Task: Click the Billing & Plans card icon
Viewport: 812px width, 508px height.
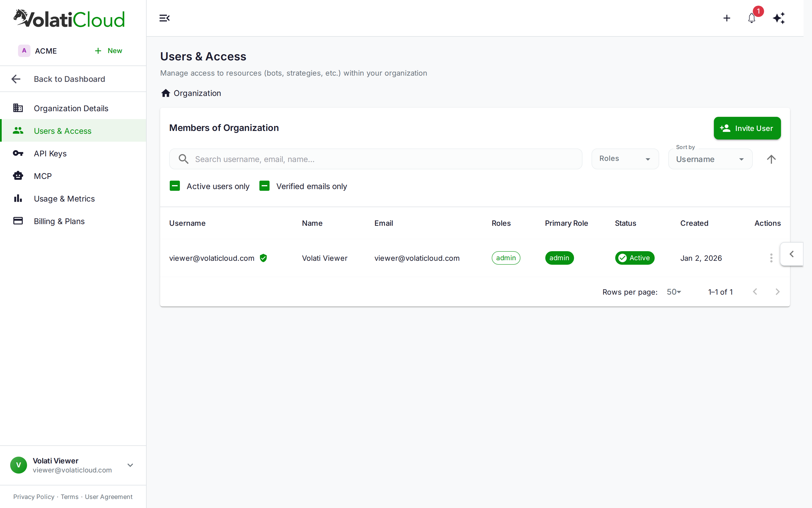Action: click(18, 221)
